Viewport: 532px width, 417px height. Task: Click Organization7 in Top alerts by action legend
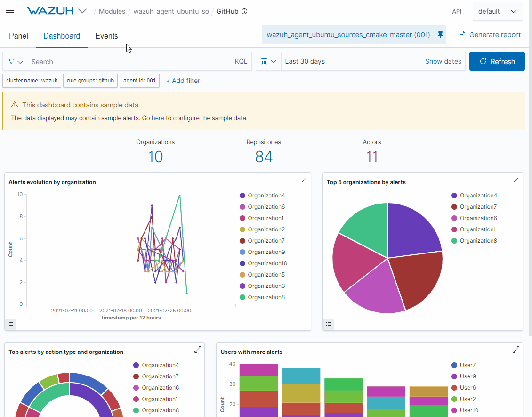point(156,376)
